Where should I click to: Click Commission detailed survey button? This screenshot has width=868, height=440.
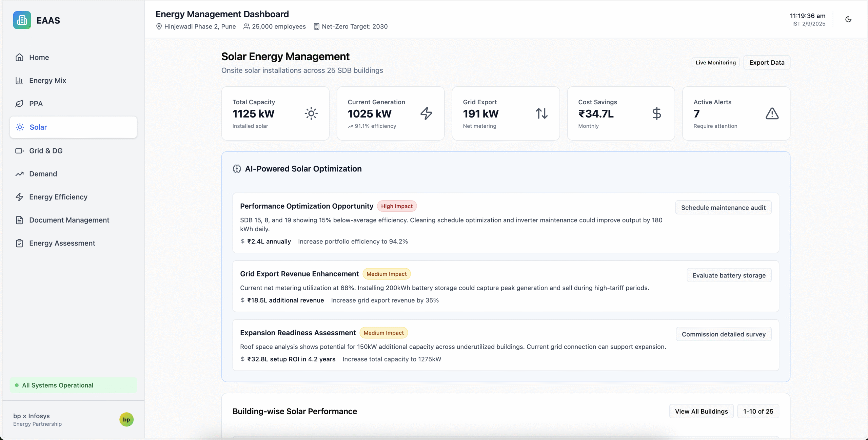point(723,334)
